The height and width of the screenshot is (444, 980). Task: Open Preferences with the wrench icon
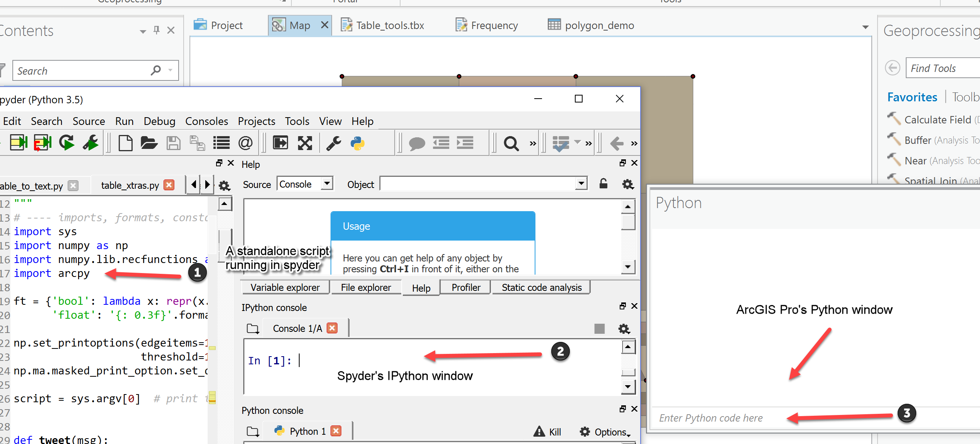click(x=334, y=143)
